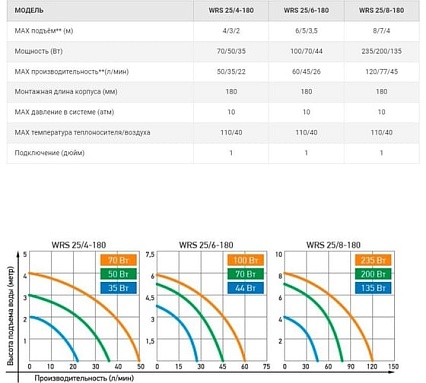The height and width of the screenshot is (383, 426).
Task: Click the 75 x-axis tick of middle chart
Action: pyautogui.click(x=266, y=366)
